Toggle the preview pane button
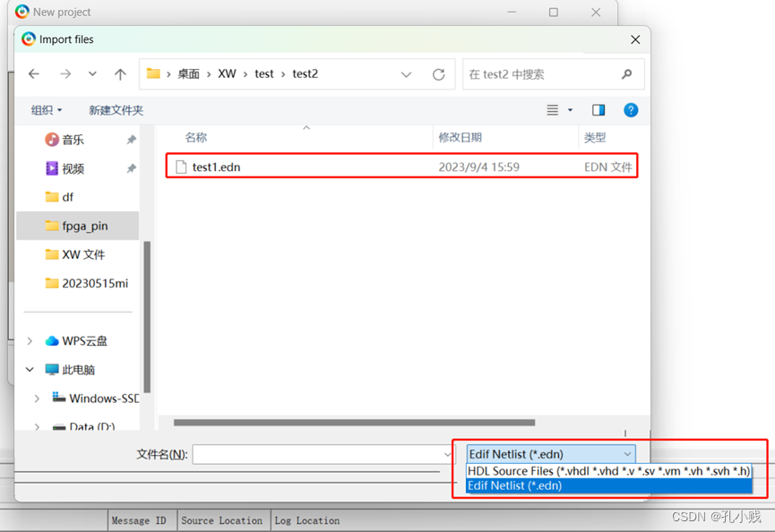Image resolution: width=775 pixels, height=532 pixels. pos(598,109)
